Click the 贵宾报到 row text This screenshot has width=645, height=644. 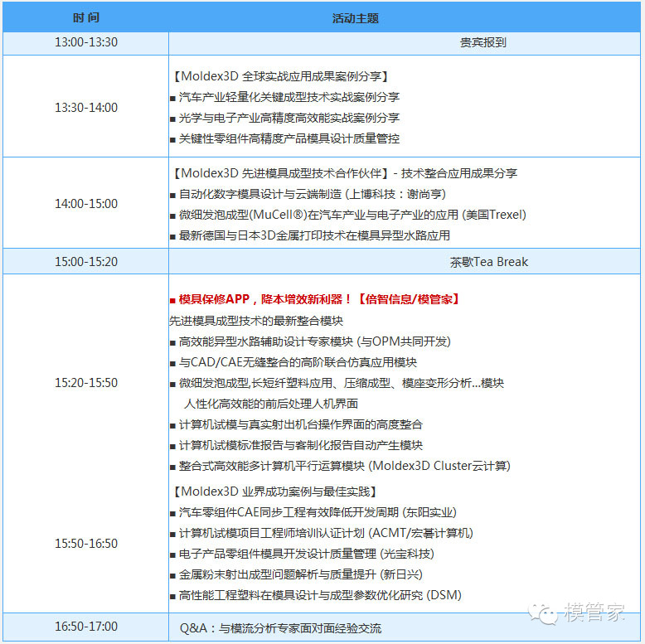[x=483, y=42]
